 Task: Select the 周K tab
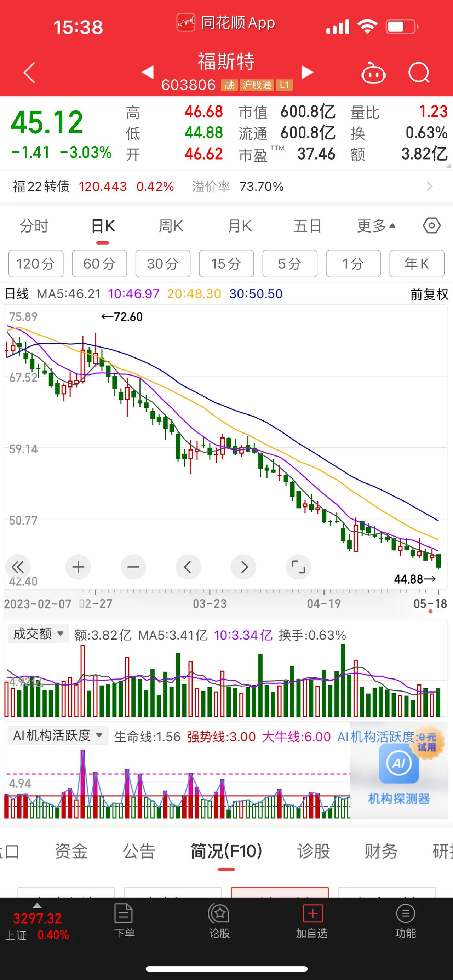click(171, 226)
